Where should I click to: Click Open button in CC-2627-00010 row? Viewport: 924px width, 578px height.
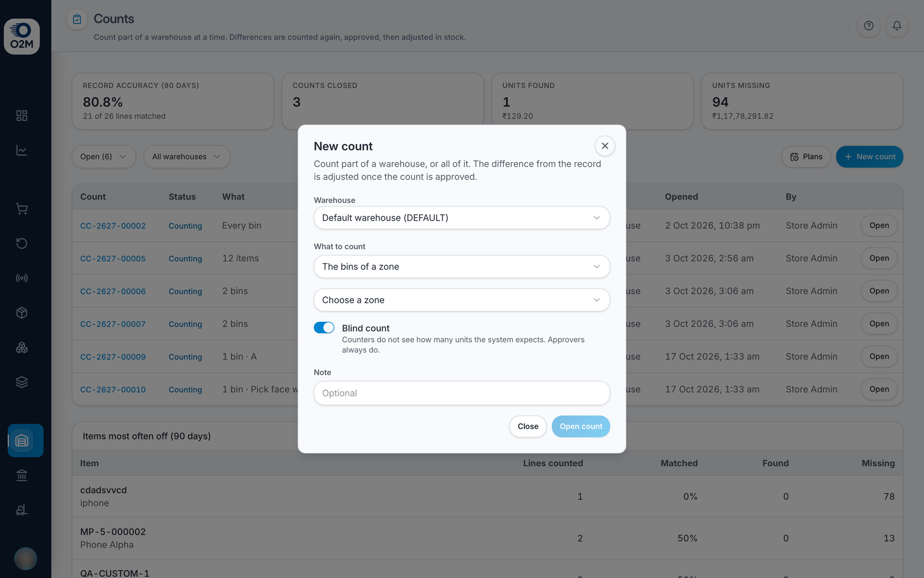(879, 389)
